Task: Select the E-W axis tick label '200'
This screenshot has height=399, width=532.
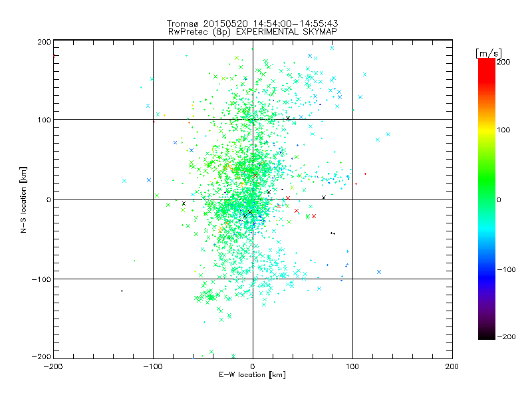Action: pos(452,366)
